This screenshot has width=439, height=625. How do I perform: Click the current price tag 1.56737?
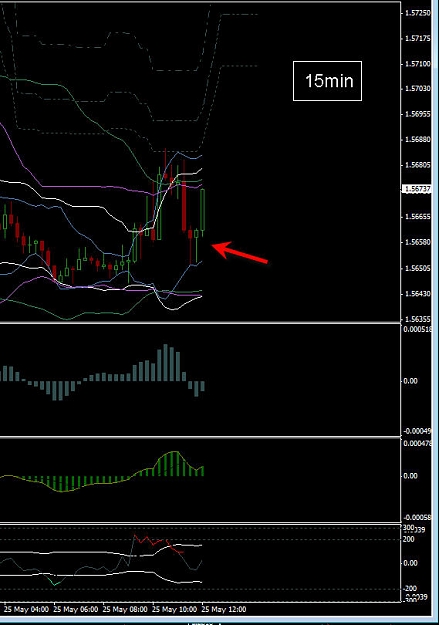coord(417,189)
